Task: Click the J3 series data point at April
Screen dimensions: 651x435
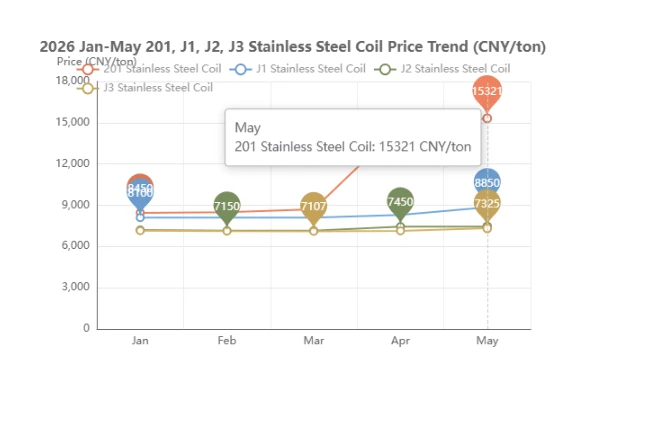Action: tap(400, 230)
